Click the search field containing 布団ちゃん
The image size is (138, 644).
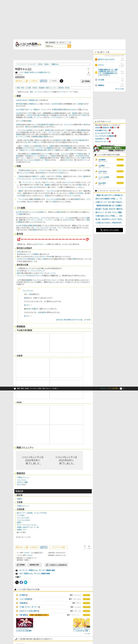[56, 46]
